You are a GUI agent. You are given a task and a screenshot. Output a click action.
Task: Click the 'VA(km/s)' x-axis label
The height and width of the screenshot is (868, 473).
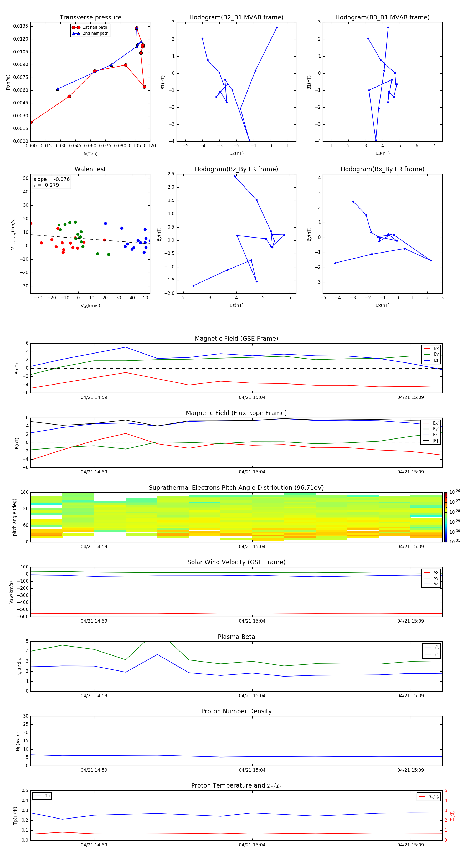point(90,306)
